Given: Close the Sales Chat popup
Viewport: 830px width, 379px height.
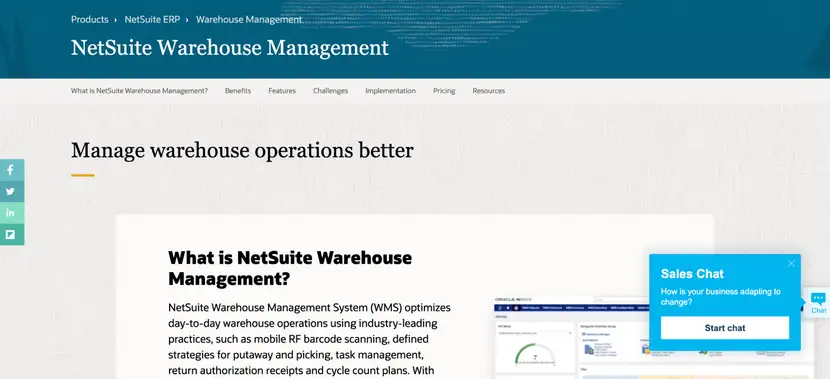Looking at the screenshot, I should [x=791, y=264].
